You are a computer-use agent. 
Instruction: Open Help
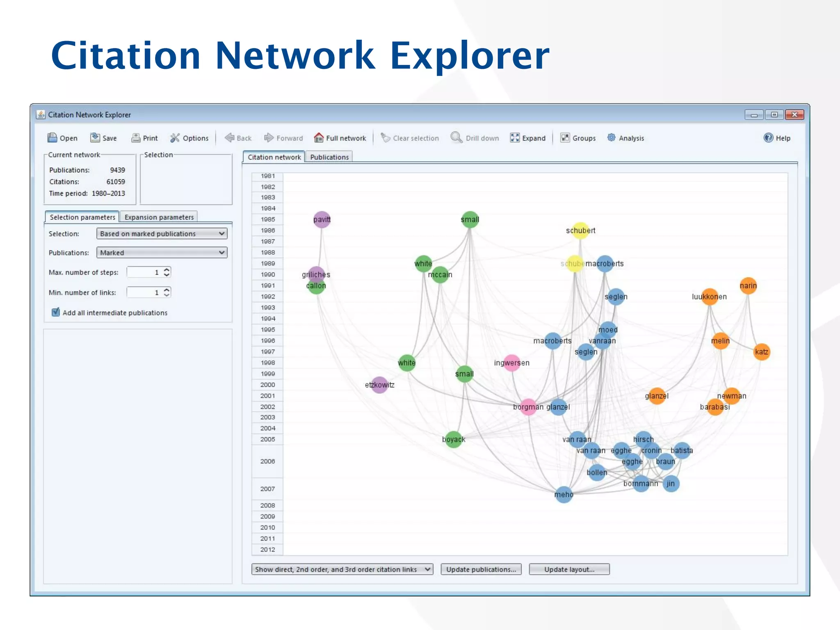777,138
